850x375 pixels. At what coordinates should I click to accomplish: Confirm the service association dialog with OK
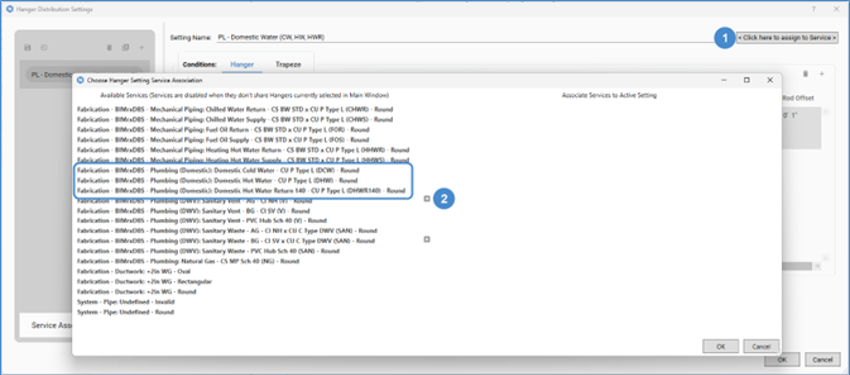point(720,346)
